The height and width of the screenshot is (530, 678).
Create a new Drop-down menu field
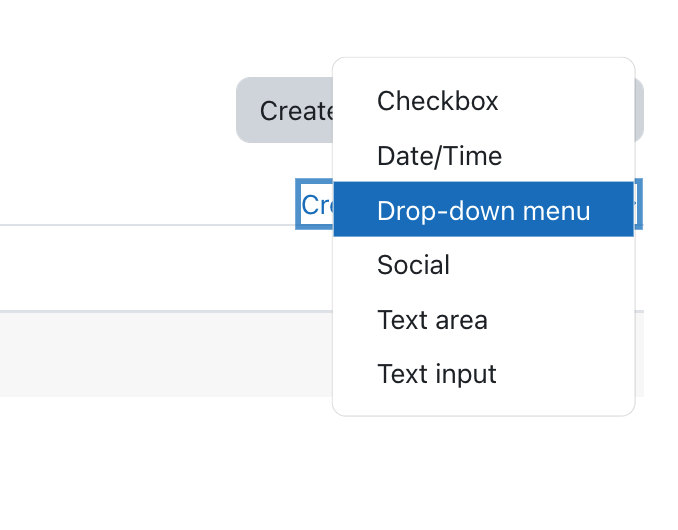point(483,210)
